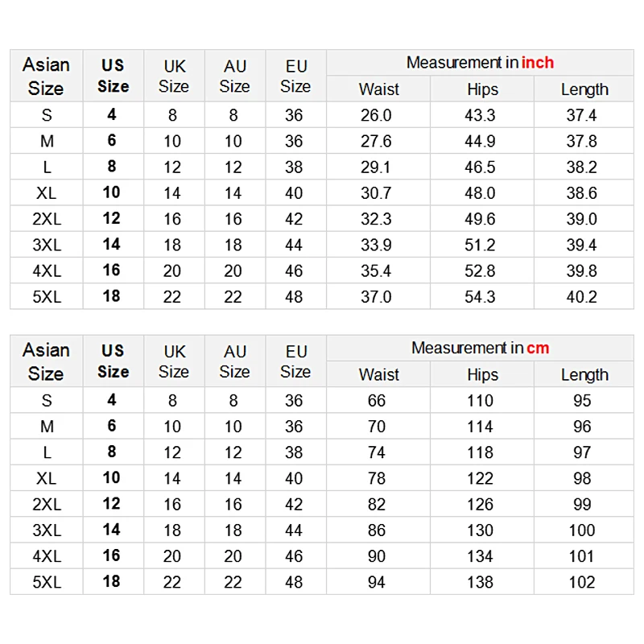This screenshot has height=644, width=644.
Task: Select the 'US Size' header in inch table
Action: pos(113,76)
